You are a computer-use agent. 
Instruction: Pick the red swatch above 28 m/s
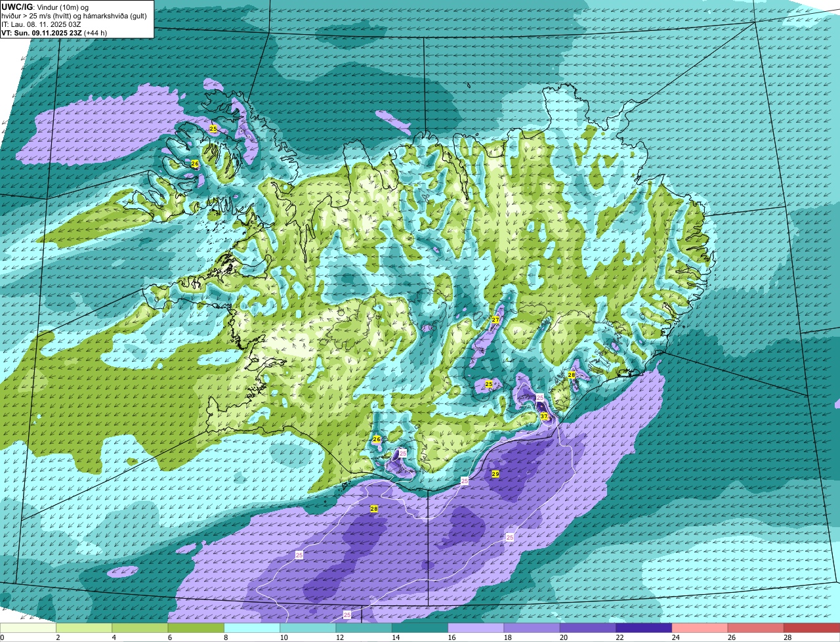click(x=812, y=628)
